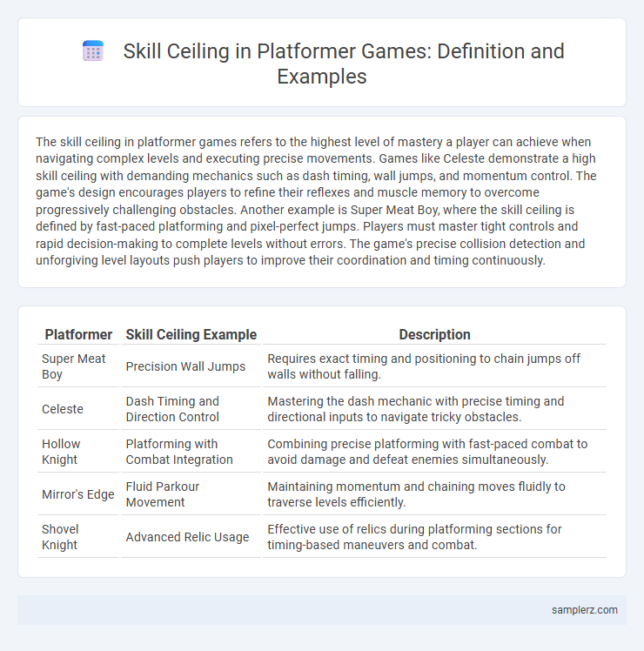Click the 'Super Meat Boy' table cell

tap(78, 366)
